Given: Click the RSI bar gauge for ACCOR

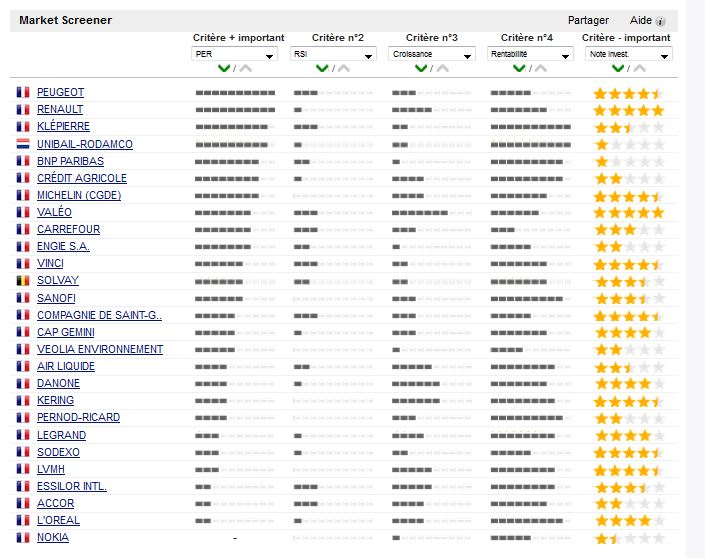Looking at the screenshot, I should click(x=333, y=504).
